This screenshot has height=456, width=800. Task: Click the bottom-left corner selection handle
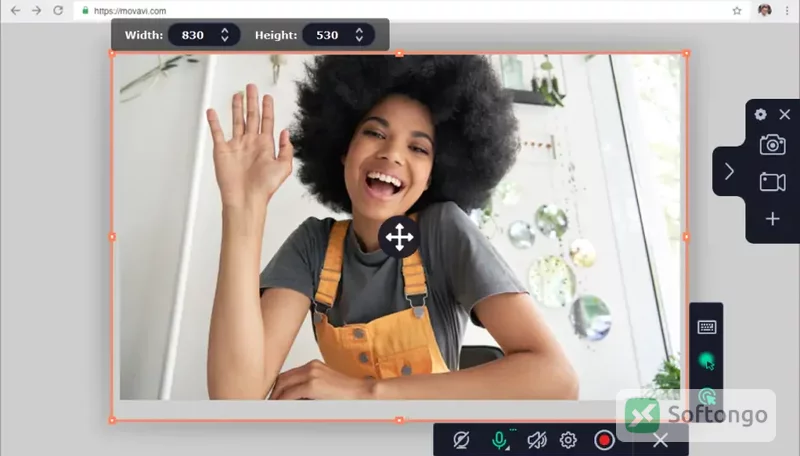[112, 420]
